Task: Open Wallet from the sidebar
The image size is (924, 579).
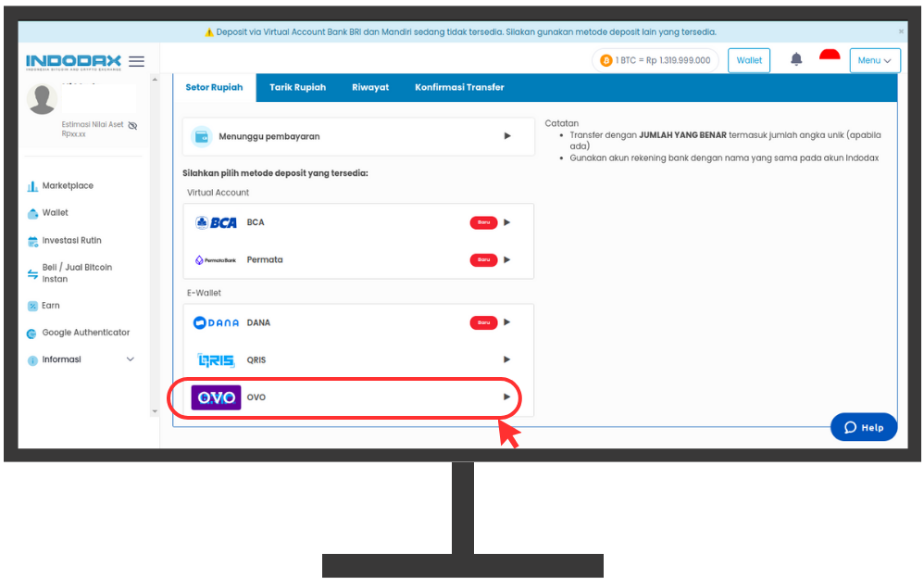Action: coord(56,213)
